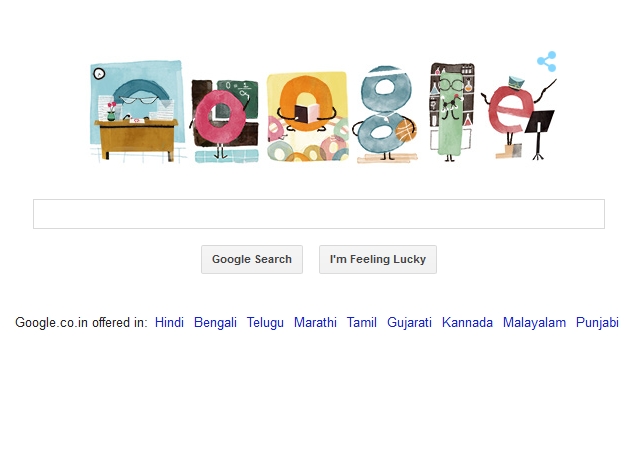
Task: Select the Gujarati language link
Action: point(409,323)
